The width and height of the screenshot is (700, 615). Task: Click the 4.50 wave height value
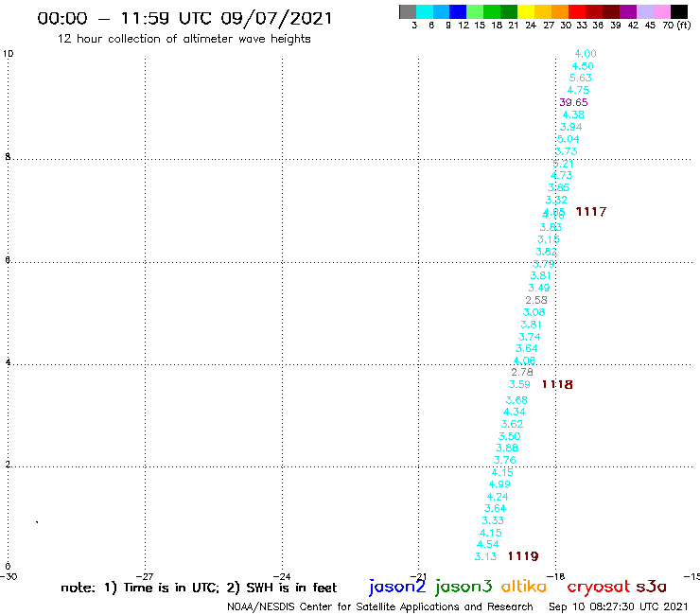[583, 66]
